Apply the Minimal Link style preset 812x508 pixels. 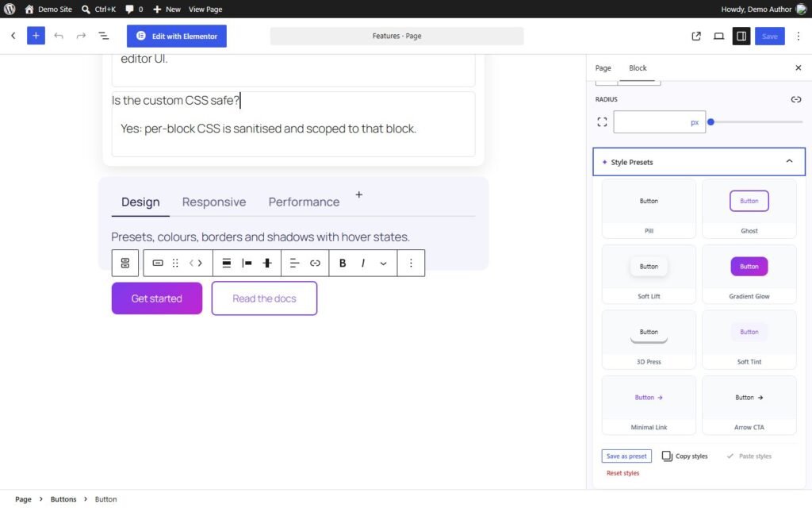pyautogui.click(x=649, y=406)
